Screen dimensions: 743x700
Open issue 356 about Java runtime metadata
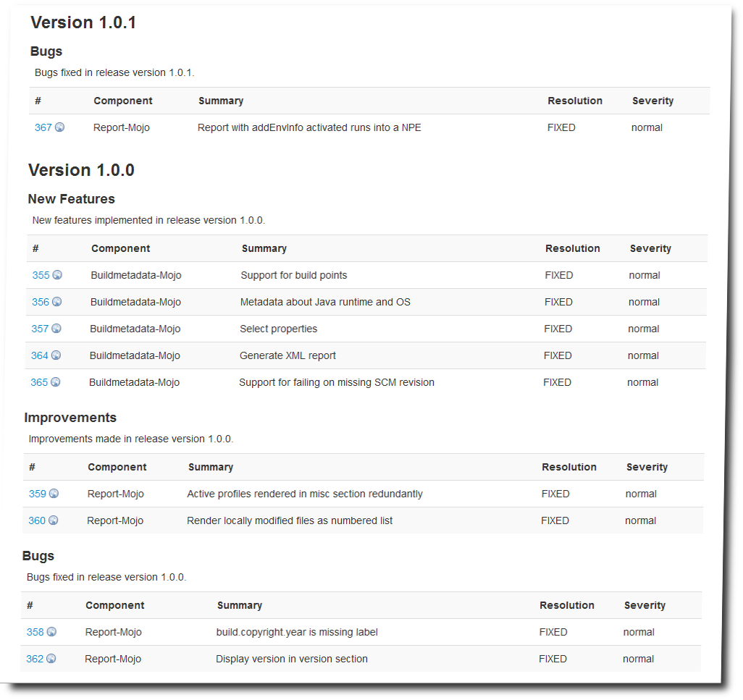click(x=41, y=302)
